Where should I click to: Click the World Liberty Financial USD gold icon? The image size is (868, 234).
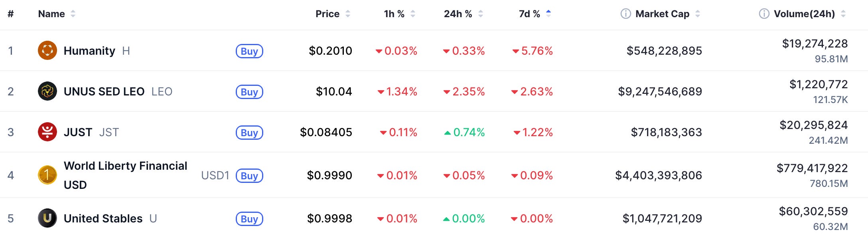pos(47,175)
